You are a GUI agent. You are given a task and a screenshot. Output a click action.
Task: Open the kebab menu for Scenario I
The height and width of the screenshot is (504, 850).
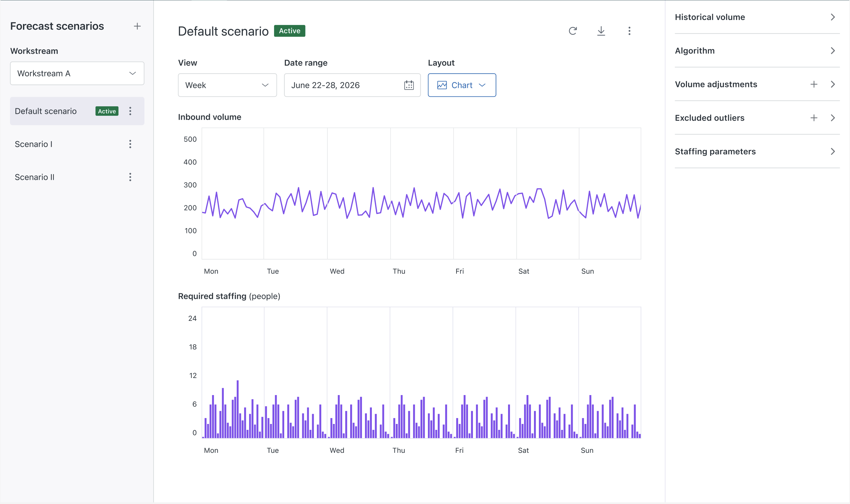coord(130,144)
